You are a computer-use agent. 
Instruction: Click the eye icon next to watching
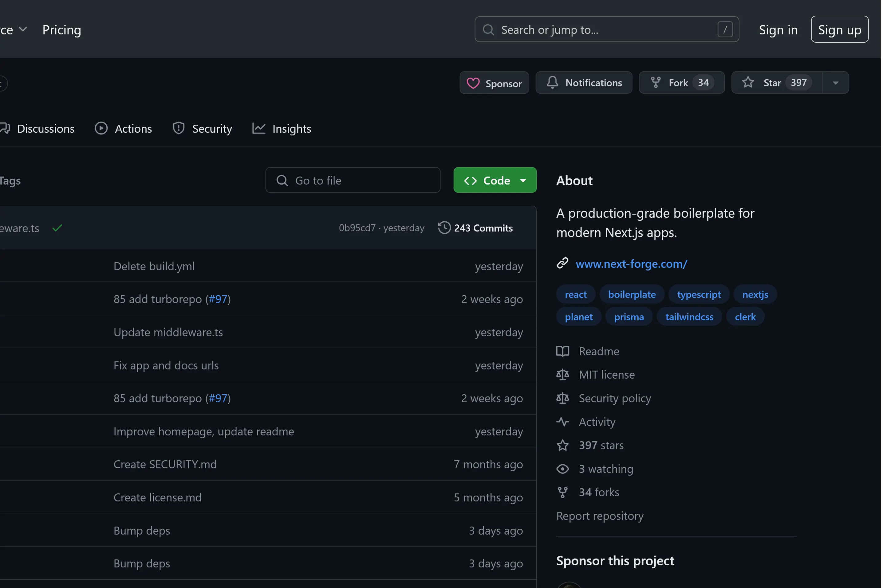[x=562, y=469]
